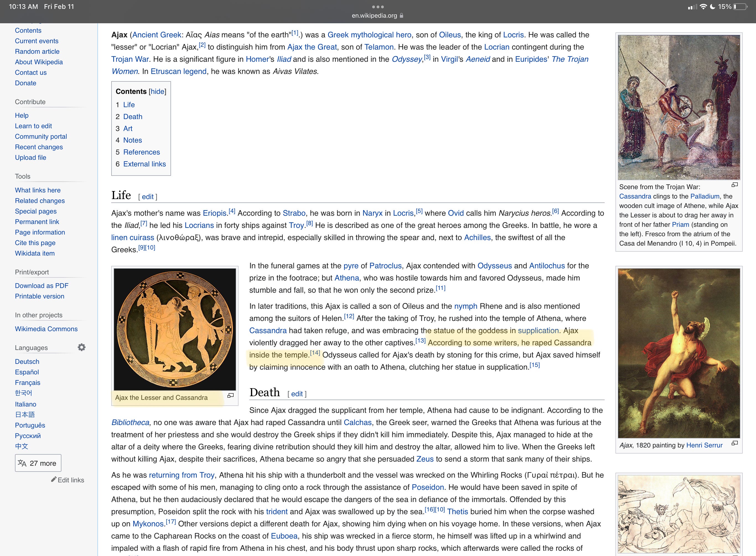The width and height of the screenshot is (756, 556).
Task: Click the edit link beside the Life heading
Action: point(148,197)
